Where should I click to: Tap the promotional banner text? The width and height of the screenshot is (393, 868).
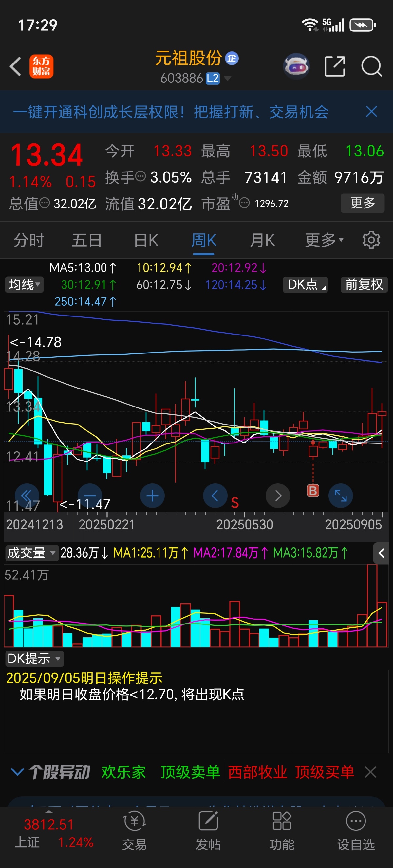pyautogui.click(x=171, y=112)
